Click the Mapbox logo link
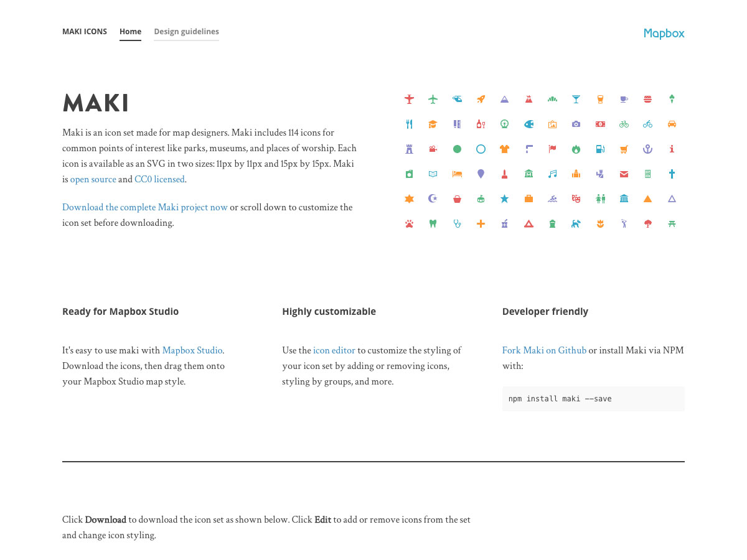Image resolution: width=747 pixels, height=560 pixels. click(x=664, y=34)
